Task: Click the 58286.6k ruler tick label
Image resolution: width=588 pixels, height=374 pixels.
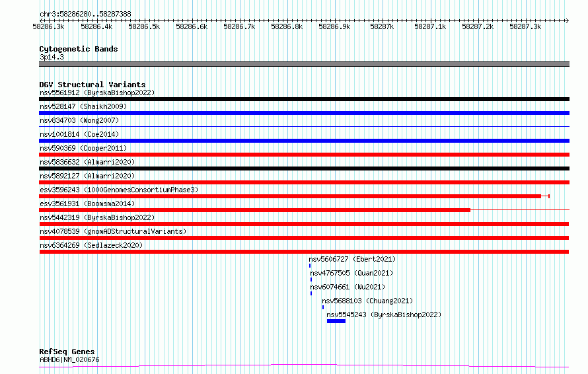Action: pyautogui.click(x=192, y=26)
